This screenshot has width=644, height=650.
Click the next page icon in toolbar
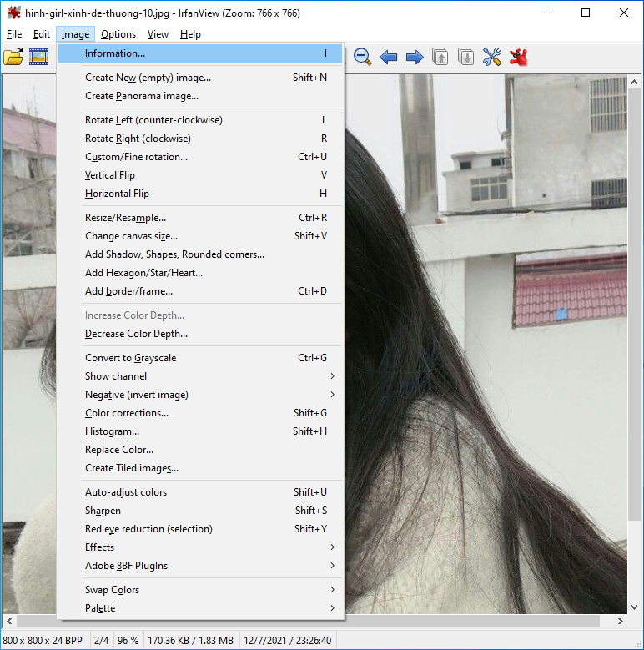pos(465,57)
